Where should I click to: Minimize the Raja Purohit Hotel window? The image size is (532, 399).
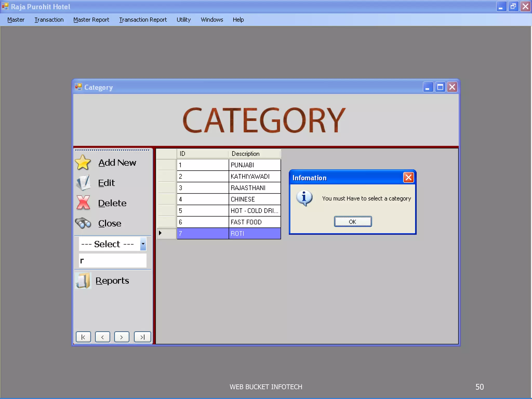(501, 6)
